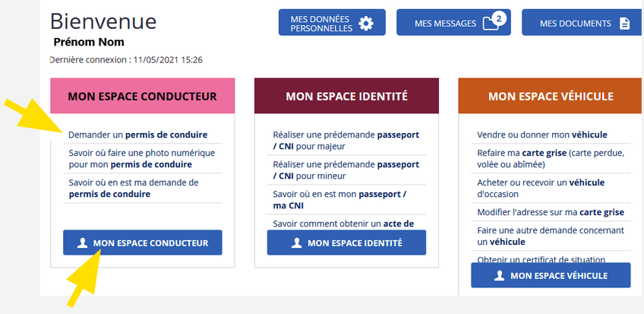
Task: Open the Mes Données Personnelles button
Action: point(332,23)
